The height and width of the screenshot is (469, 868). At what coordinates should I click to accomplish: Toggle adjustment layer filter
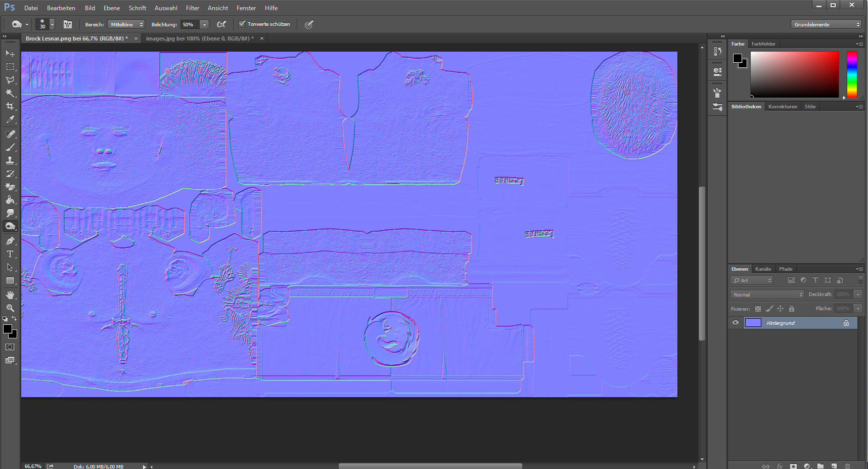click(x=803, y=280)
